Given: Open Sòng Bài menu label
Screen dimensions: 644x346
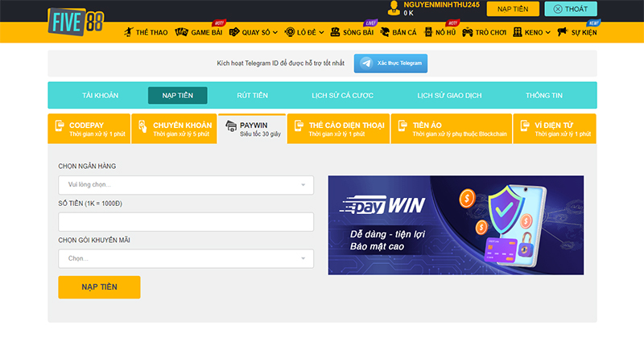Looking at the screenshot, I should [x=358, y=32].
